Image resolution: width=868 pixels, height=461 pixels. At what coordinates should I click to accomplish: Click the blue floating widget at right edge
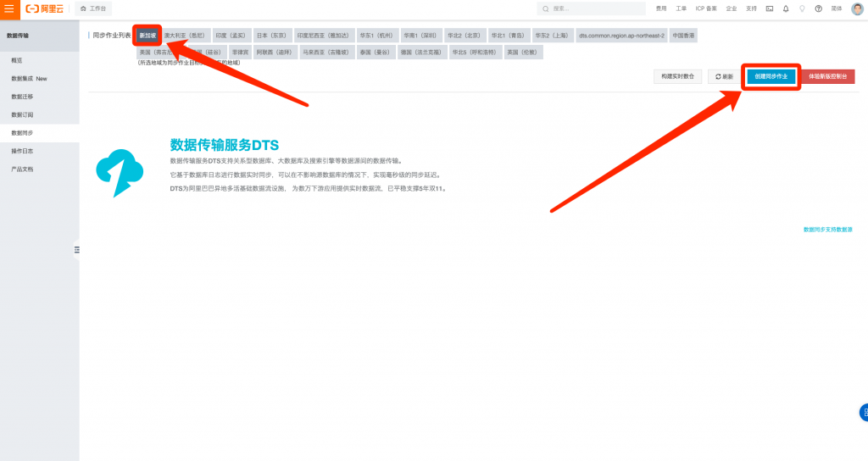coord(864,413)
